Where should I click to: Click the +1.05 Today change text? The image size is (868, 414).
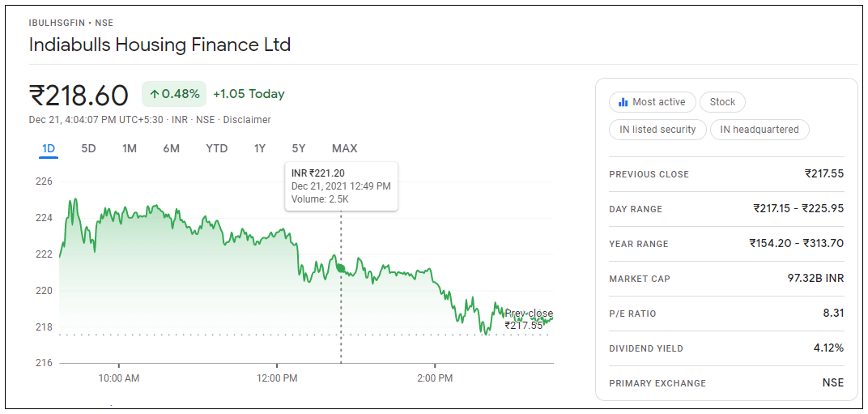point(249,94)
